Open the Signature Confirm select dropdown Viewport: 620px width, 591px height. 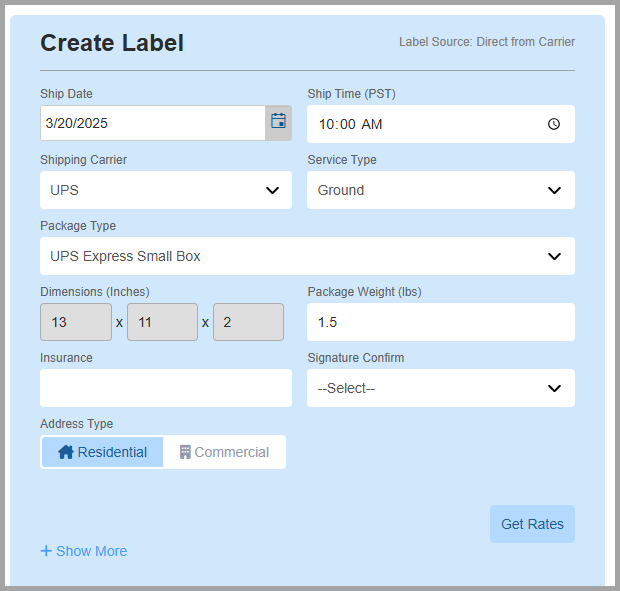[x=441, y=388]
